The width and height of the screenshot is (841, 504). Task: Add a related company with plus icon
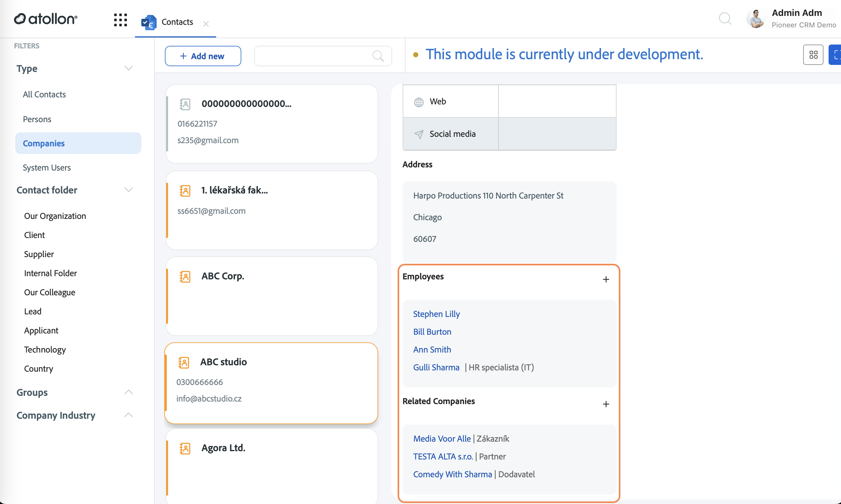click(606, 404)
